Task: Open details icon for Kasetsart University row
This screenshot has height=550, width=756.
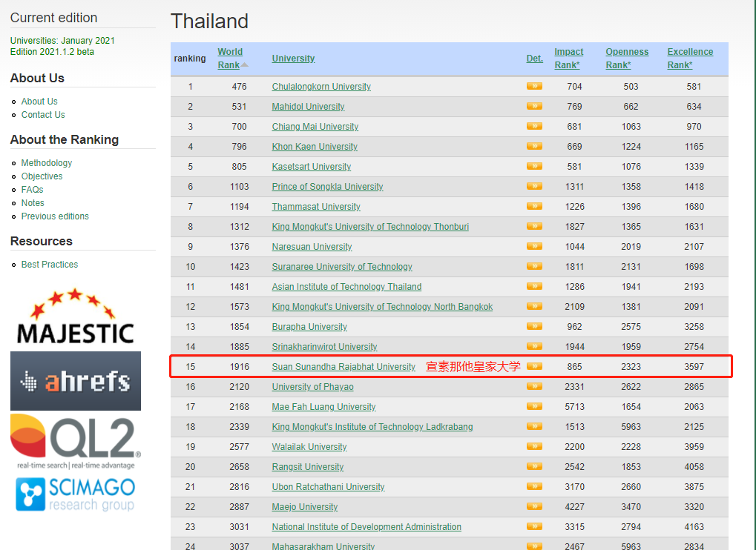Action: (534, 166)
